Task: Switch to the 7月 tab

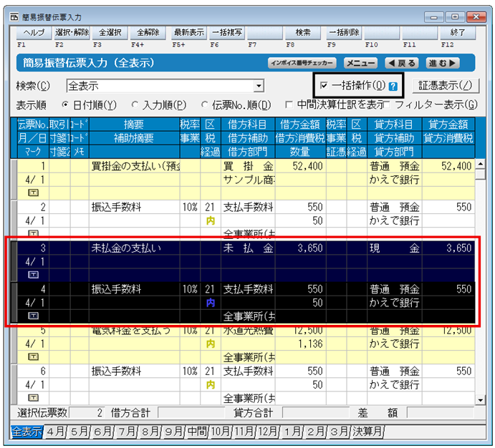Action: 126,432
